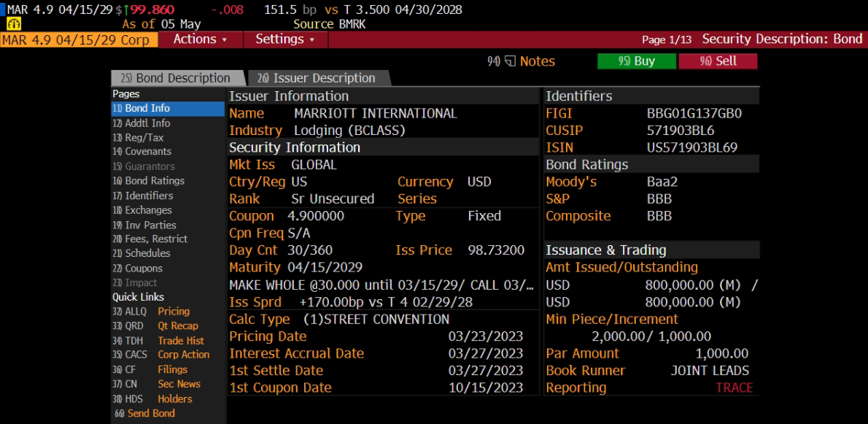
Task: Open the TDH Trade Hist quick link
Action: pyautogui.click(x=158, y=340)
